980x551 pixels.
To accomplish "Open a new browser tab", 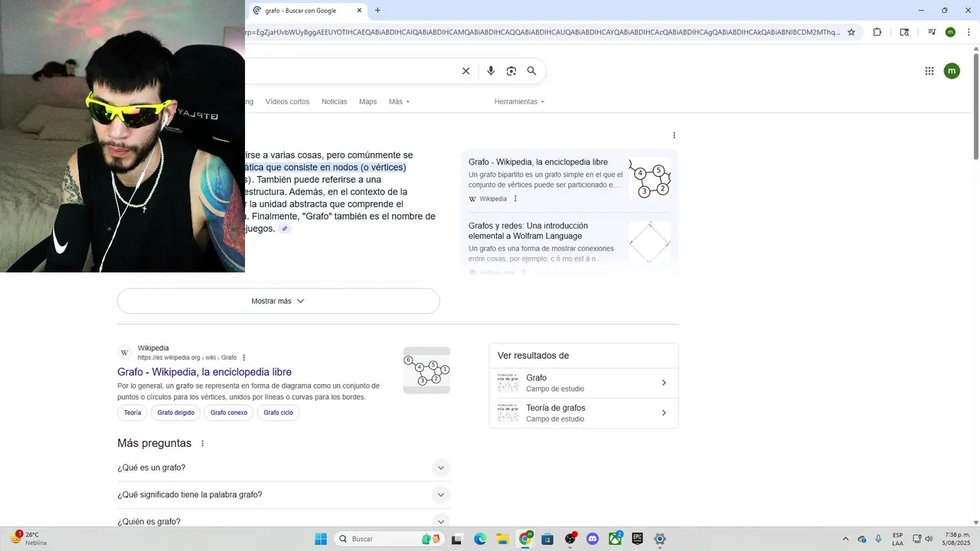I will [377, 11].
